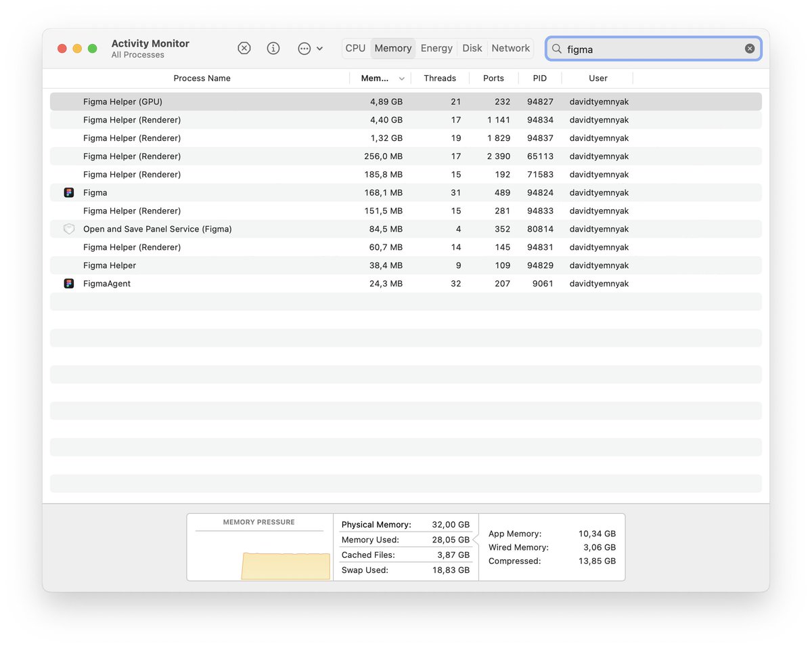Image resolution: width=812 pixels, height=648 pixels.
Task: Sort by User column header
Action: click(598, 79)
